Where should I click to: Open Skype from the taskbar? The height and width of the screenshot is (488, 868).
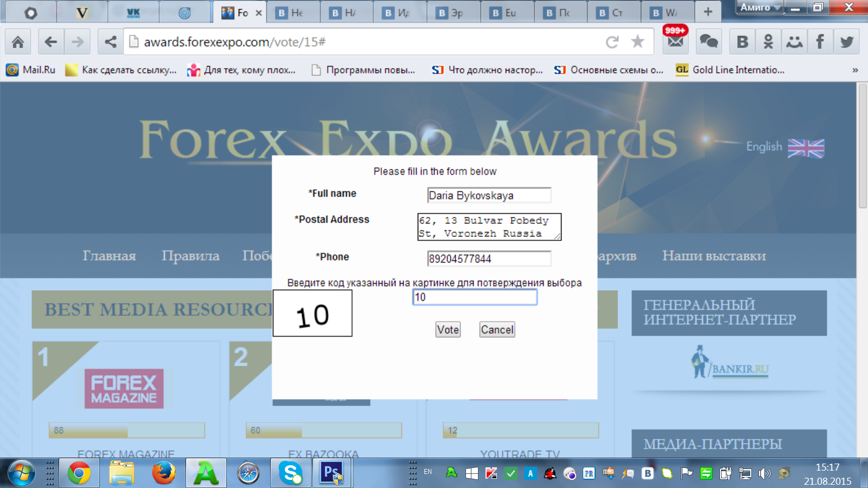[291, 473]
